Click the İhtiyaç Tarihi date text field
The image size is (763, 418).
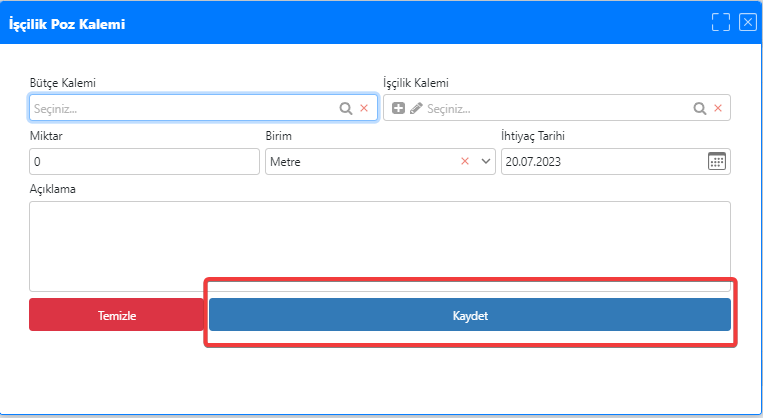600,161
